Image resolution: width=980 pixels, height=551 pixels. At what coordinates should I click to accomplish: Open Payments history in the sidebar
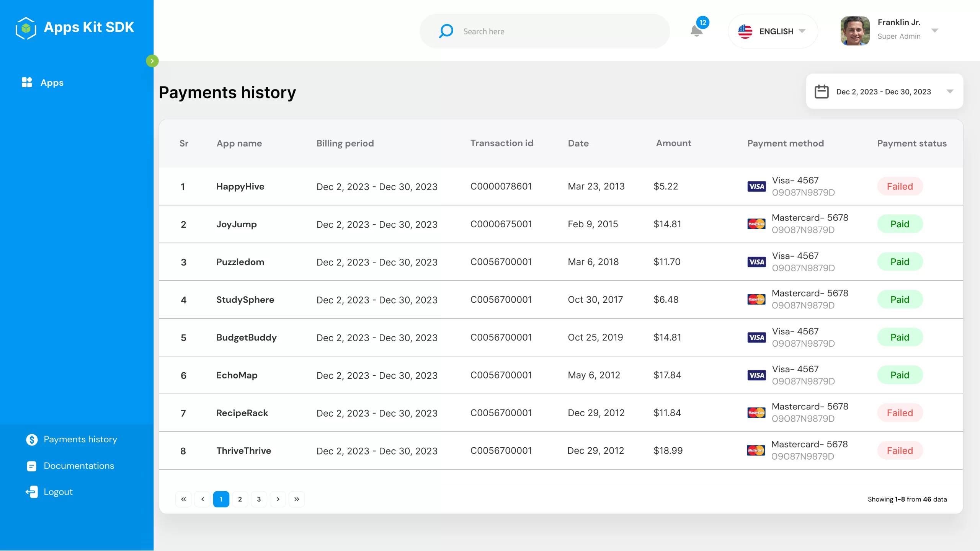80,440
